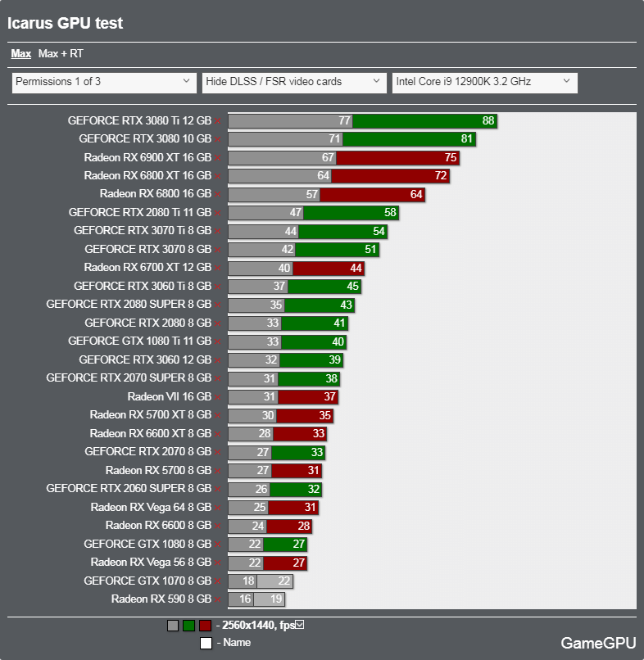Open the Hide DLSS / FSR video cards dropdown
Screen dimensions: 644x660
click(x=294, y=82)
